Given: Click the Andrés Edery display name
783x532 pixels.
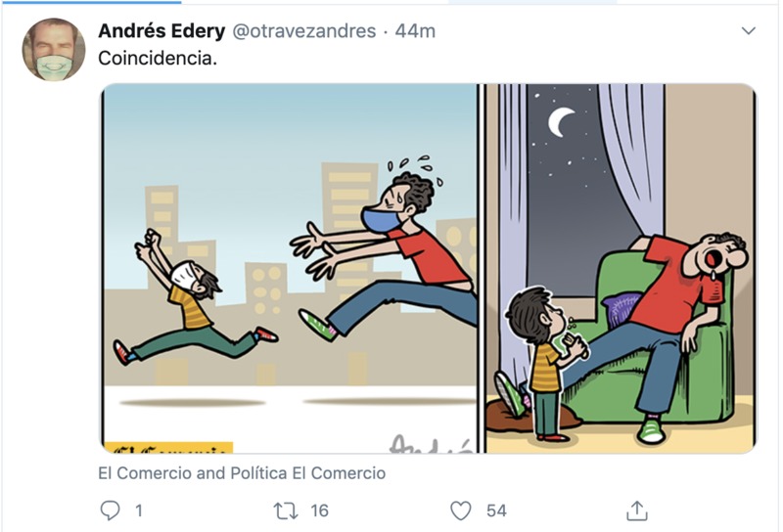Looking at the screenshot, I should [161, 31].
